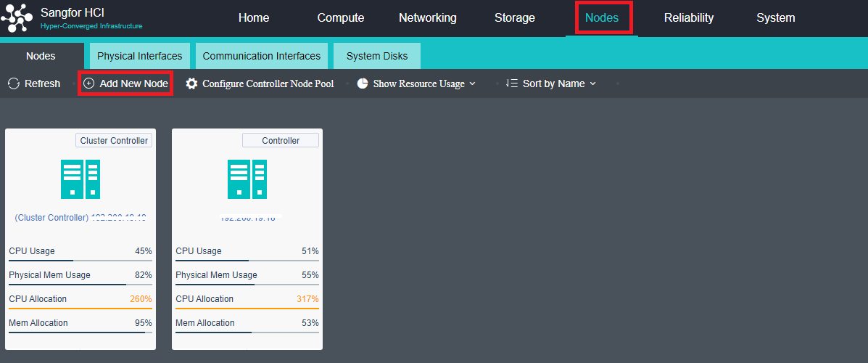868x363 pixels.
Task: Click the orange 317% CPU Allocation bar
Action: click(x=247, y=308)
